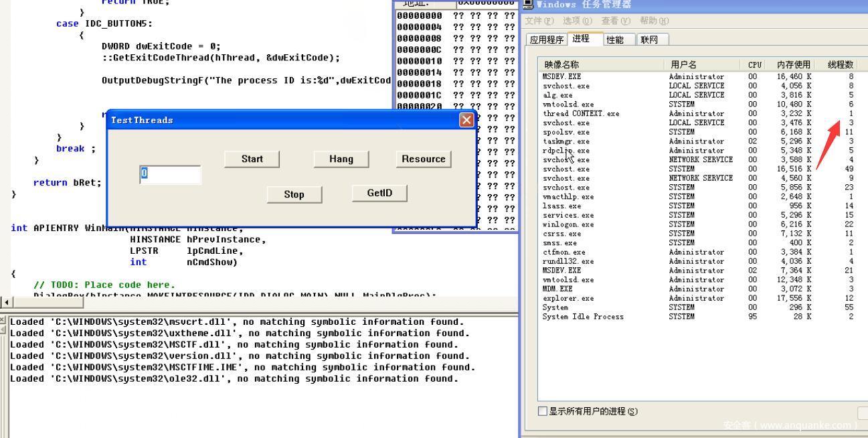The width and height of the screenshot is (868, 438).
Task: Click the GetID button
Action: click(x=379, y=194)
